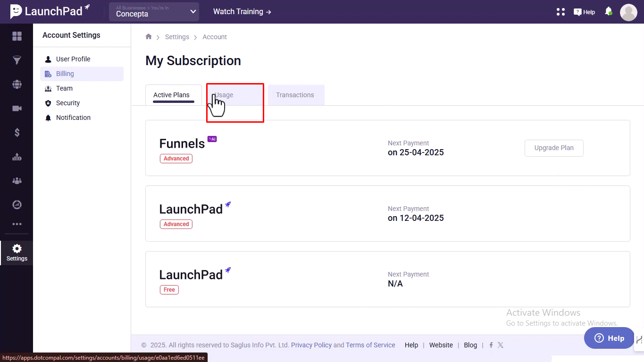
Task: Click the X (Twitter) icon in footer
Action: point(501,345)
